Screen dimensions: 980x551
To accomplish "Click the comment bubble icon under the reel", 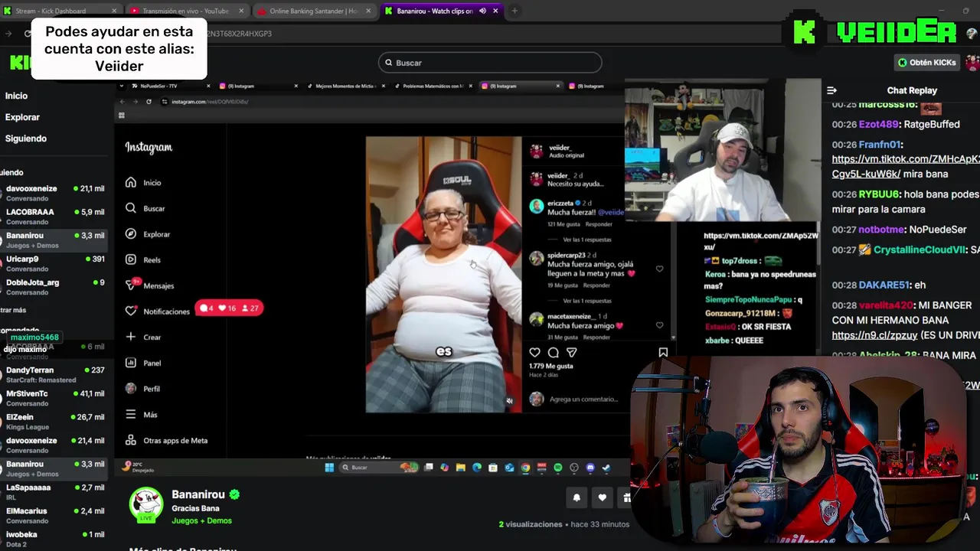I will [x=553, y=353].
